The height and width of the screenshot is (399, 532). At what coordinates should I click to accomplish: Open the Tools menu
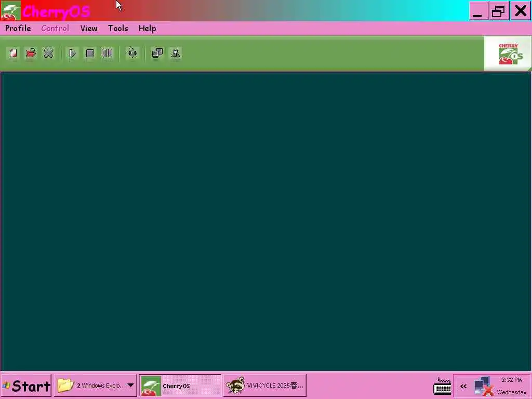click(x=118, y=29)
